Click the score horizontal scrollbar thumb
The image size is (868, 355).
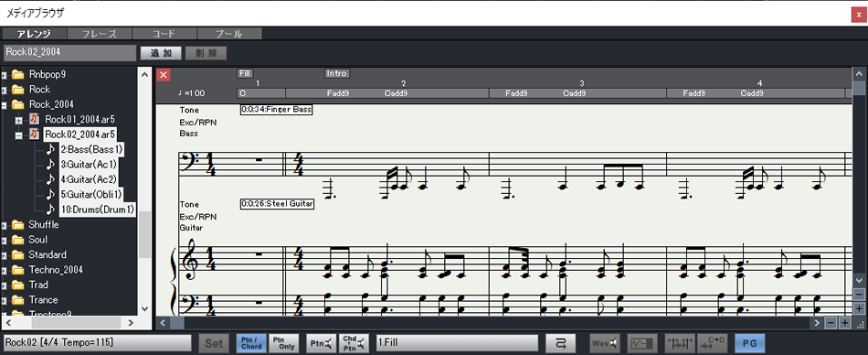click(x=177, y=323)
